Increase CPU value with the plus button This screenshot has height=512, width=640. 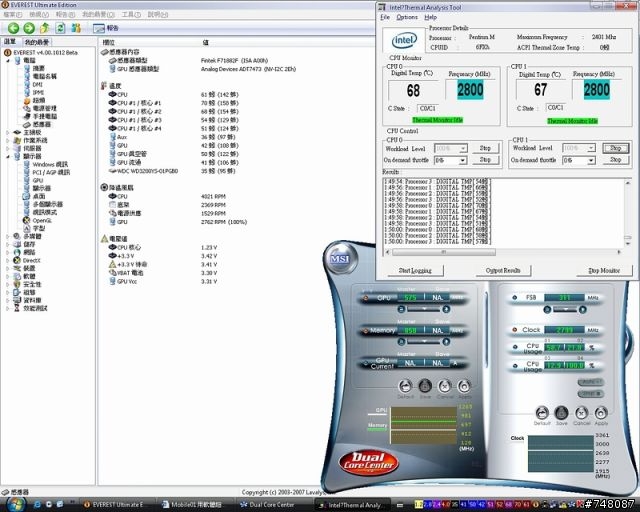pos(446,309)
